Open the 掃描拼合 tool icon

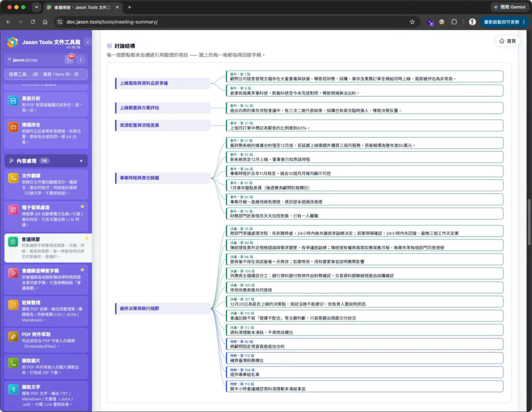[13, 127]
